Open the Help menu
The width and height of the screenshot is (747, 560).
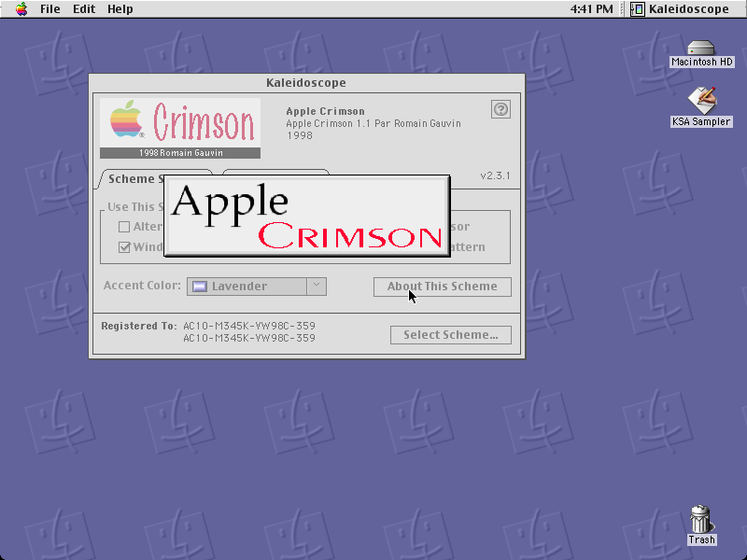click(x=120, y=9)
